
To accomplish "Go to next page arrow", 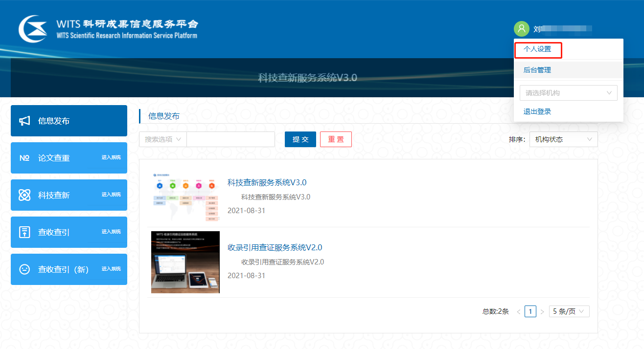I will tap(542, 311).
